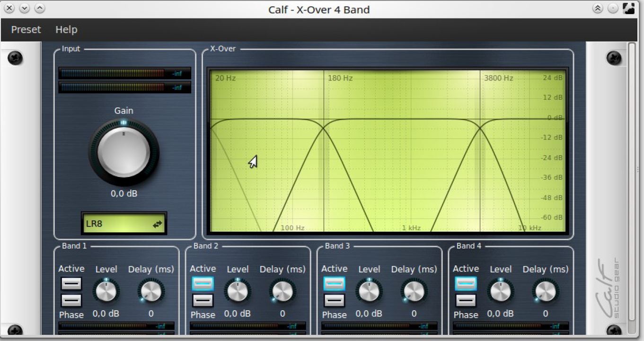
Task: Click the window close X button
Action: click(9, 9)
